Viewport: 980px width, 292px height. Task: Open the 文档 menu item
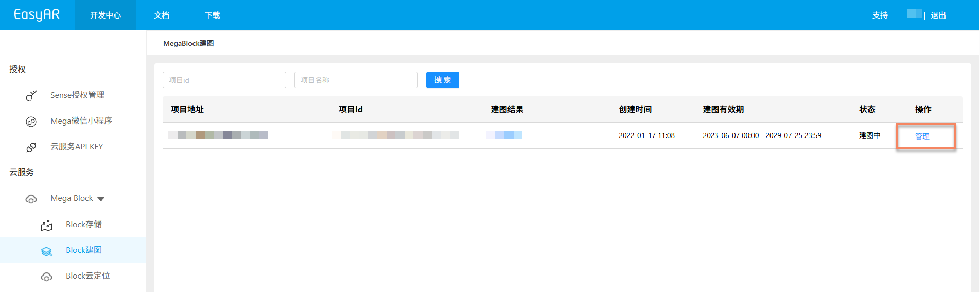point(162,15)
